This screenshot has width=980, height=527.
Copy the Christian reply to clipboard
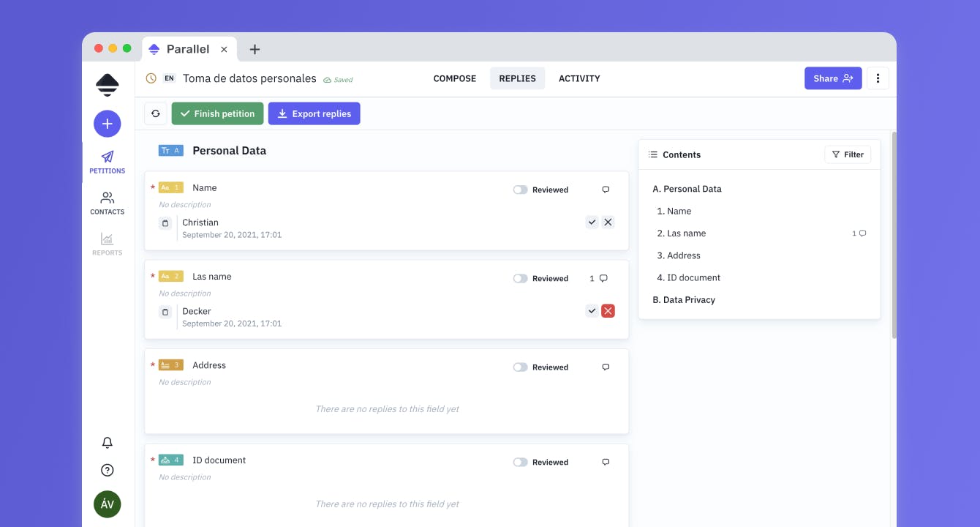coord(165,223)
